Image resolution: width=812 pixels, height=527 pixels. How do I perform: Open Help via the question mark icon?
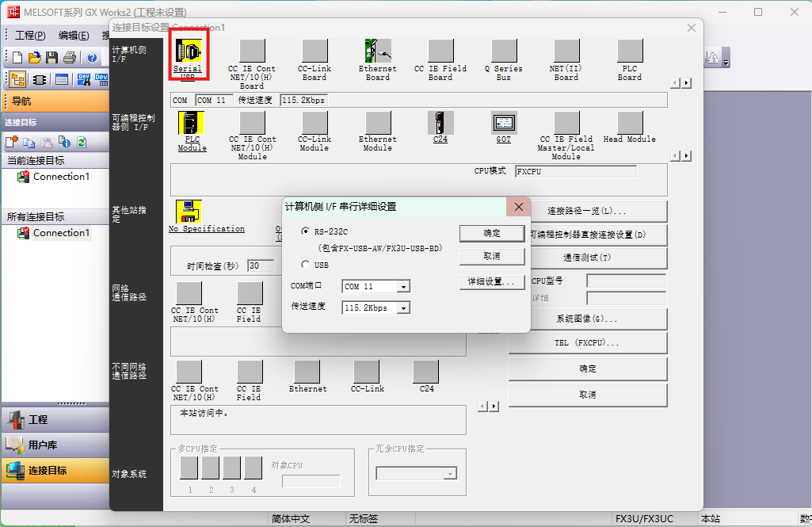pyautogui.click(x=92, y=58)
